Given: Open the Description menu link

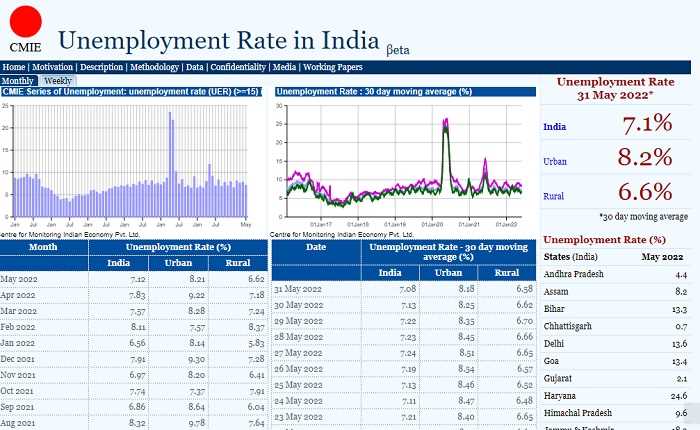Looking at the screenshot, I should 102,67.
